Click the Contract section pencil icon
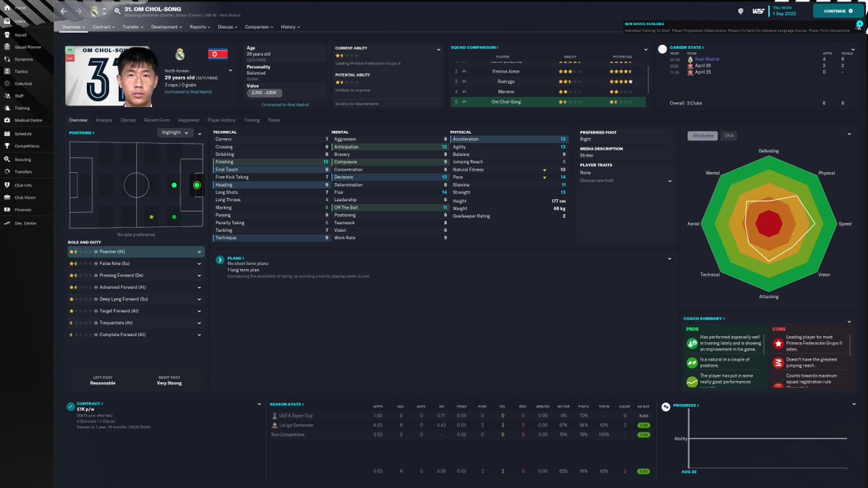 (x=69, y=406)
